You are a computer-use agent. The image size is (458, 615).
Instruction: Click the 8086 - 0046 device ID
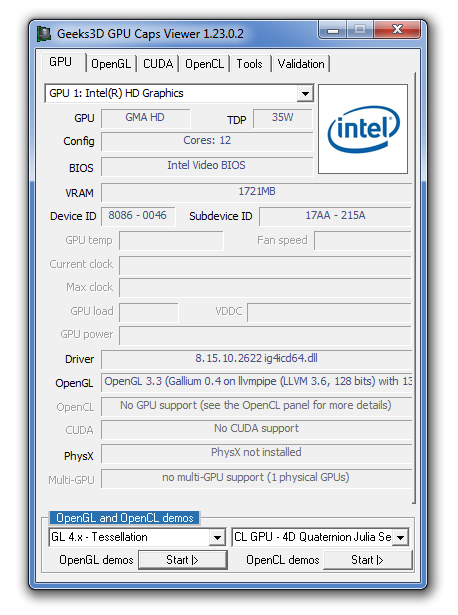pyautogui.click(x=138, y=216)
